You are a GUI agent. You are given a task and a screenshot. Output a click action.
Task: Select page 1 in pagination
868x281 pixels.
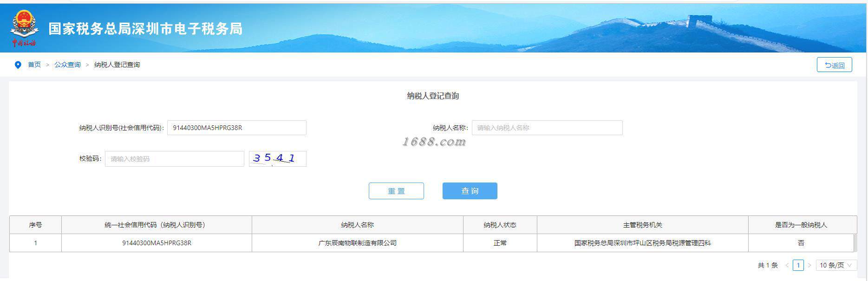798,265
